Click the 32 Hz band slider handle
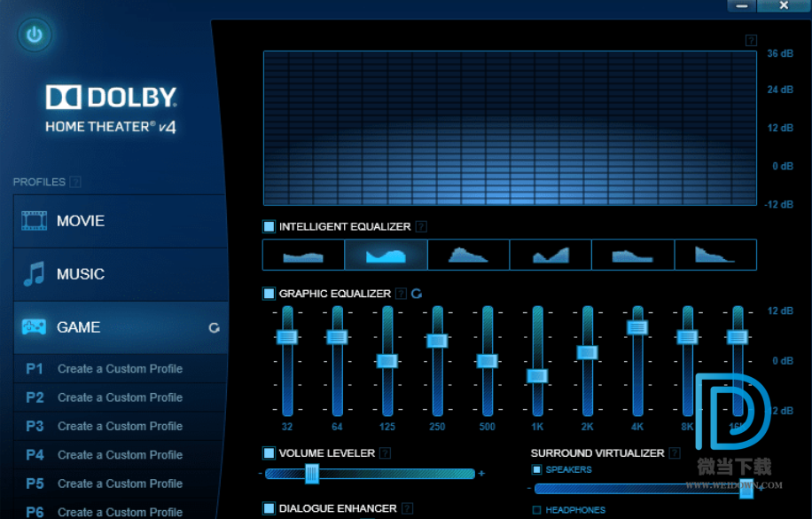812x519 pixels. (x=287, y=337)
